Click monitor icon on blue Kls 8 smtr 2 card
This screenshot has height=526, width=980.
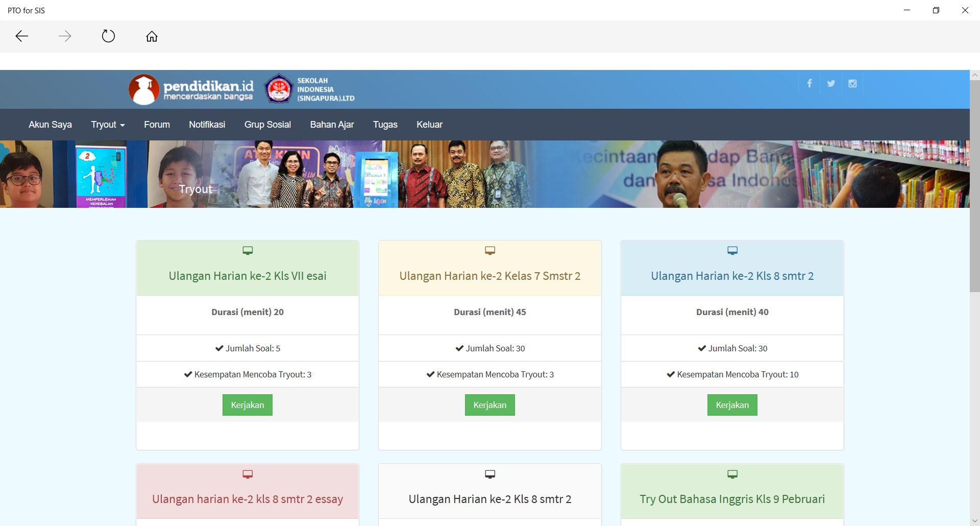[732, 250]
